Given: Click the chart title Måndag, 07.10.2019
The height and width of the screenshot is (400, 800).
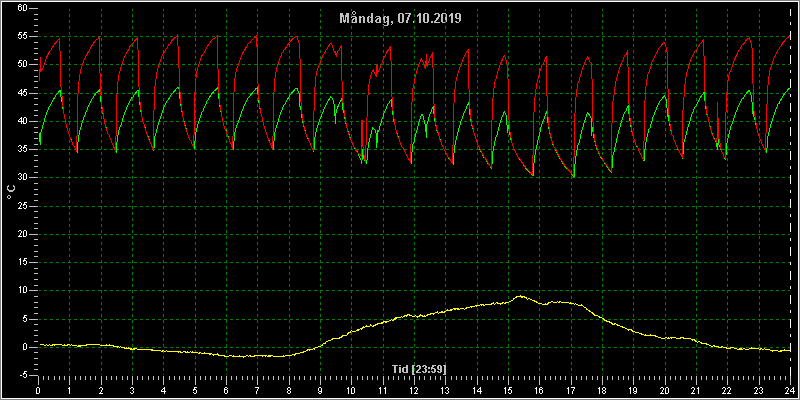Looking at the screenshot, I should [x=401, y=18].
